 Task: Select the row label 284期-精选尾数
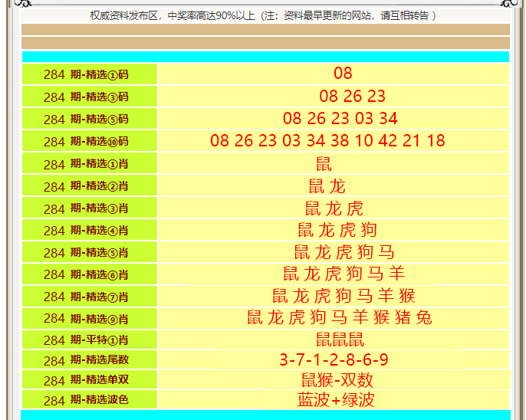(x=86, y=360)
